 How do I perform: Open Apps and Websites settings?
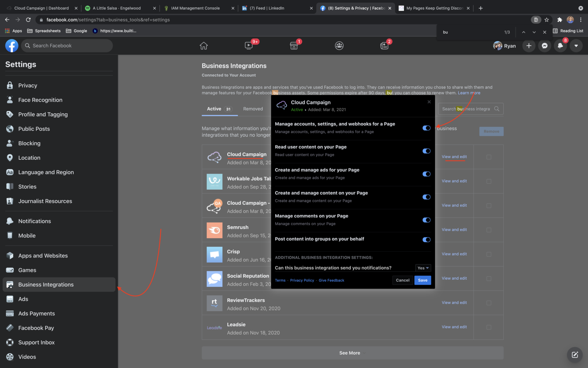pyautogui.click(x=43, y=256)
